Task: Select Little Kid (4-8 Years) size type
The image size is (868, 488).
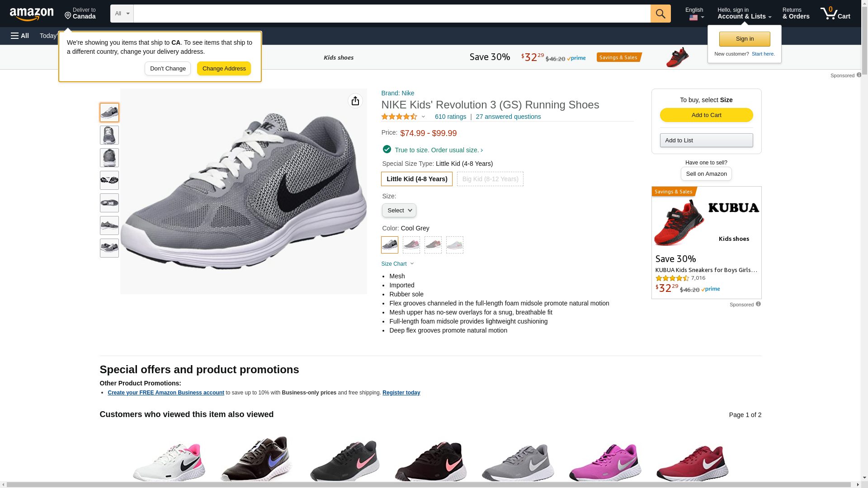Action: [x=416, y=179]
